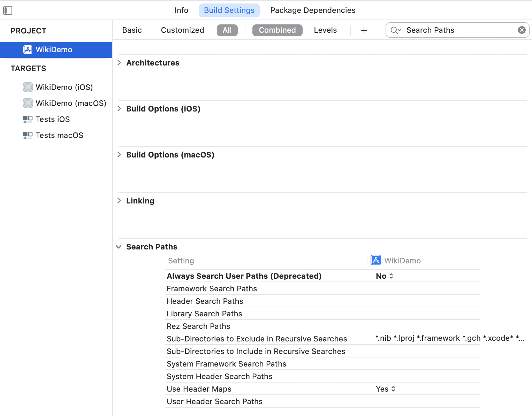Click the WikiDemo (iOS) target app icon
Image resolution: width=532 pixels, height=416 pixels.
tap(28, 87)
